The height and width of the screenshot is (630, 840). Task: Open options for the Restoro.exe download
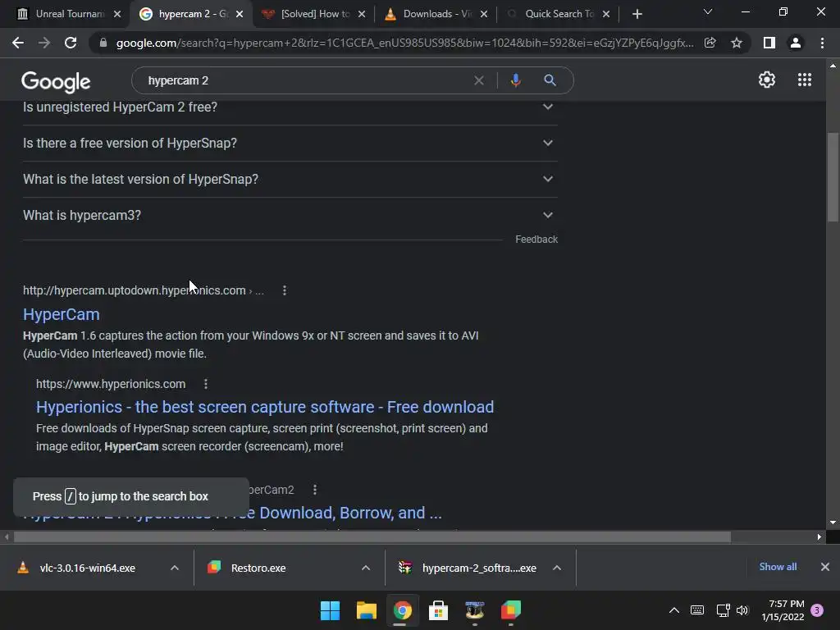tap(366, 568)
